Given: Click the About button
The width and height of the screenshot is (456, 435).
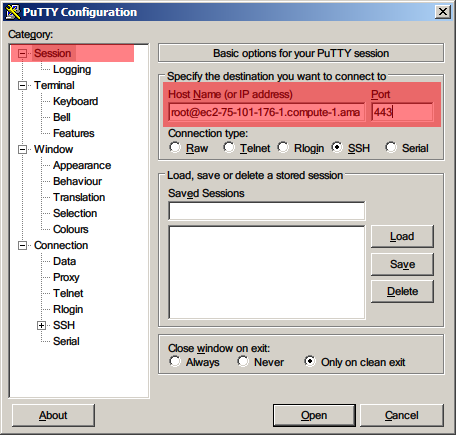Looking at the screenshot, I should (53, 416).
